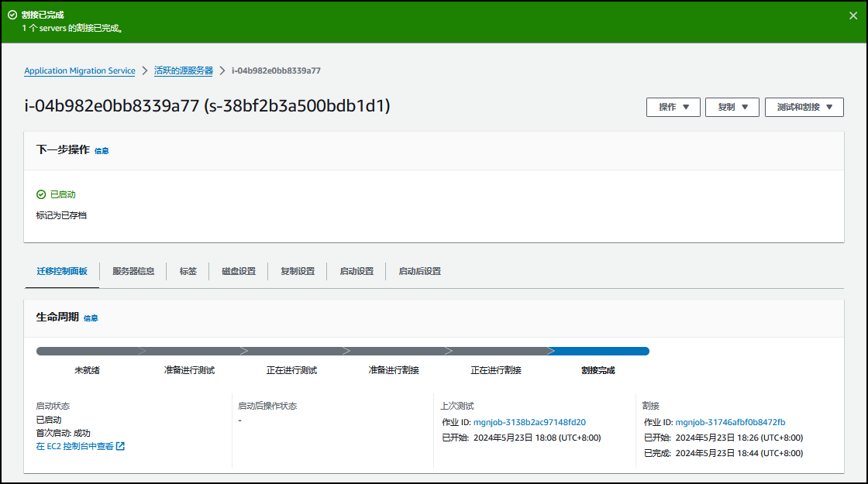The width and height of the screenshot is (868, 484).
Task: Click the 正在进行测试 lifecycle stage label
Action: click(x=291, y=371)
